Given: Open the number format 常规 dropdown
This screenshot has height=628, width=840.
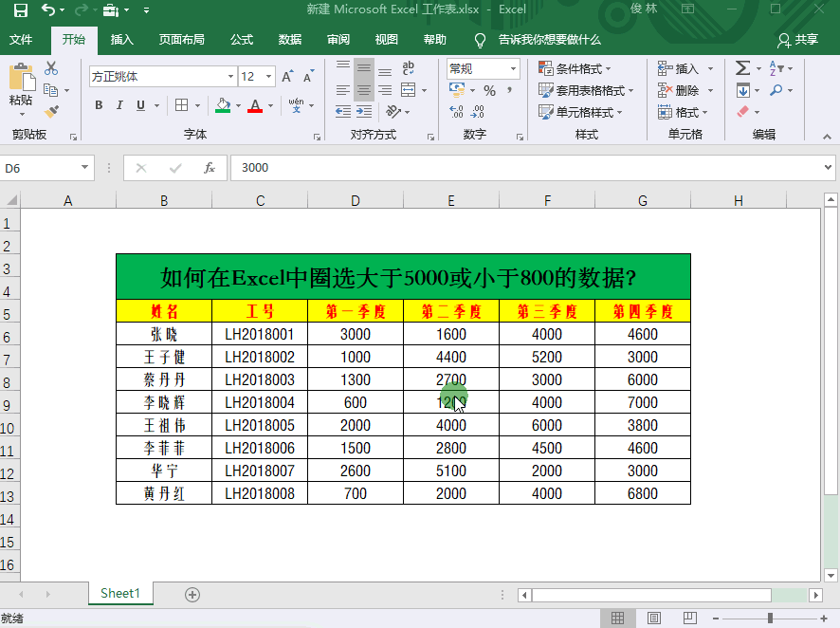Looking at the screenshot, I should point(514,68).
